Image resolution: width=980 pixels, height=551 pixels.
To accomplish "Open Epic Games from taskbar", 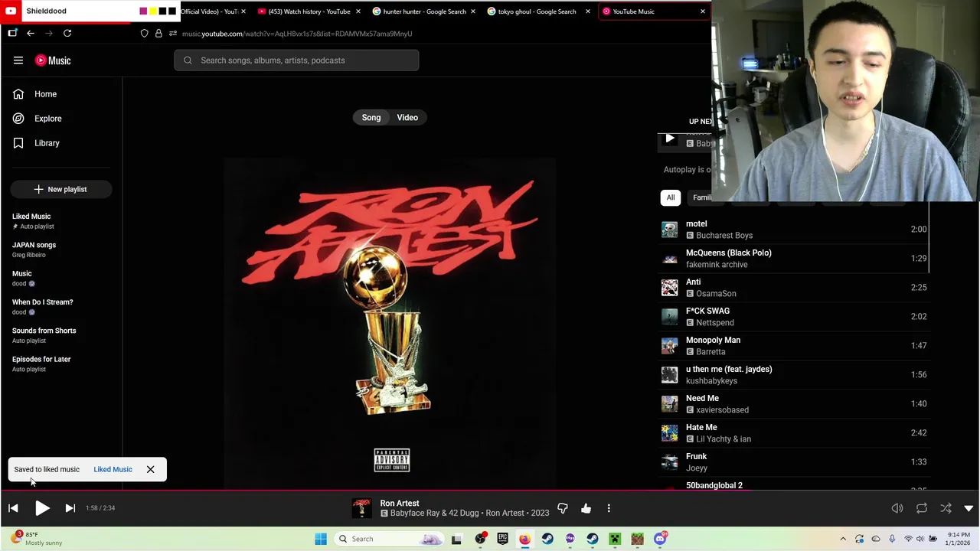I will click(502, 539).
